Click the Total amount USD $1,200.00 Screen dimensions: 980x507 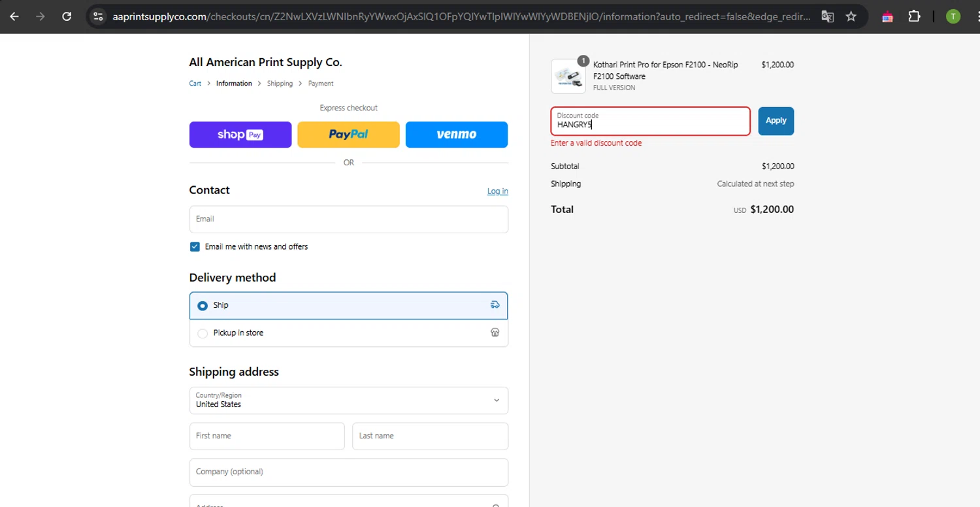[x=764, y=210]
